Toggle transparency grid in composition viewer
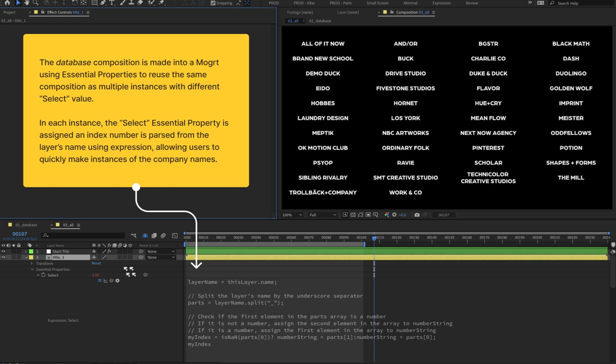 pyautogui.click(x=353, y=215)
